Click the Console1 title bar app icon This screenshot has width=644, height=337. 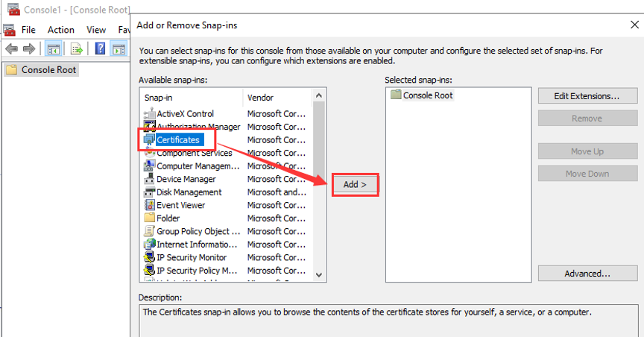click(13, 9)
